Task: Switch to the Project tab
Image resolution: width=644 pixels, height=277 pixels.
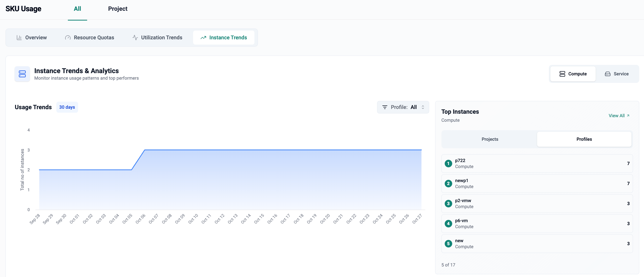Action: point(118,9)
